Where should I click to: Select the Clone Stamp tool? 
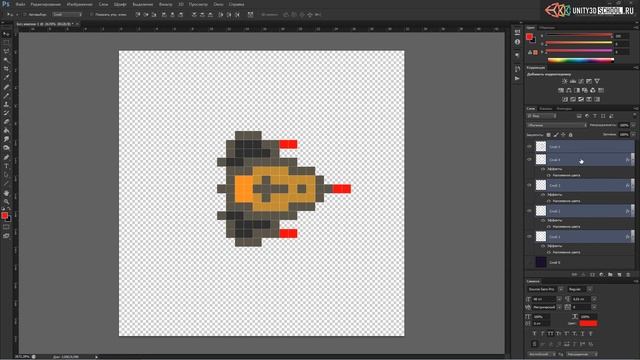[x=6, y=104]
